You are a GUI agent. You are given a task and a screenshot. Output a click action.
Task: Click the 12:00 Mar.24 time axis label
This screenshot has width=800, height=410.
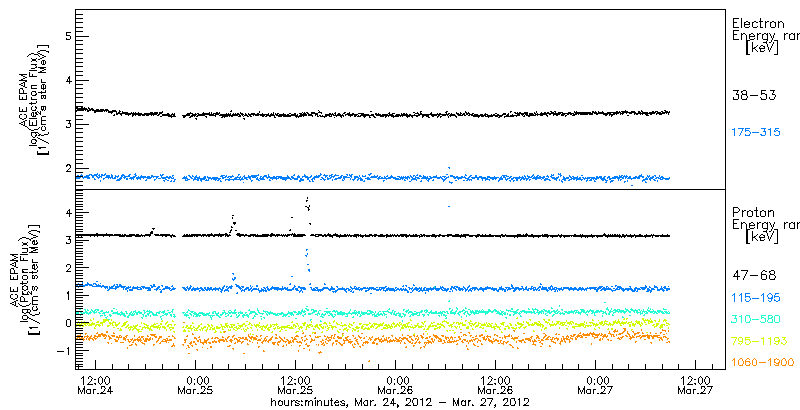95,386
